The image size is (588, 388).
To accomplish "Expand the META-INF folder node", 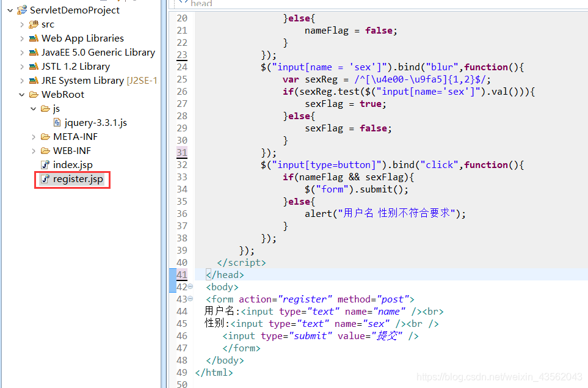I will pos(34,137).
